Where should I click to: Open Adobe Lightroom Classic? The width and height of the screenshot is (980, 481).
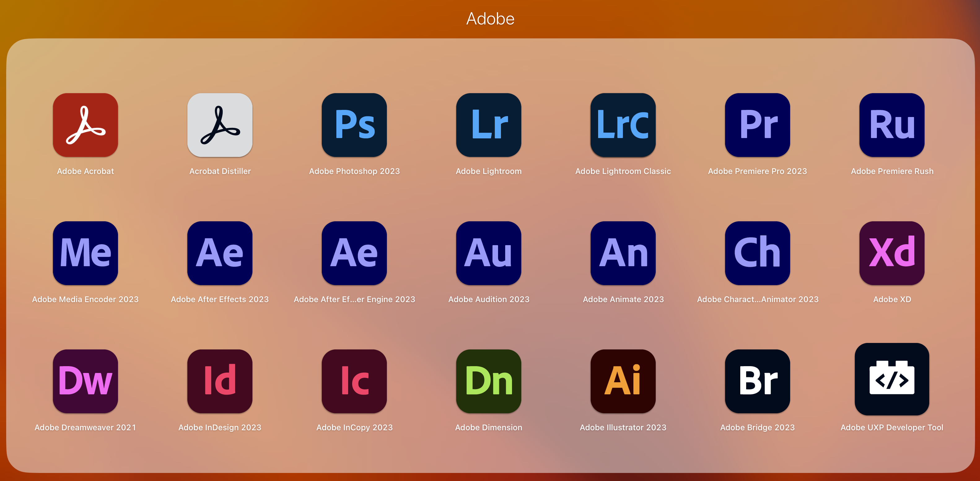click(623, 125)
